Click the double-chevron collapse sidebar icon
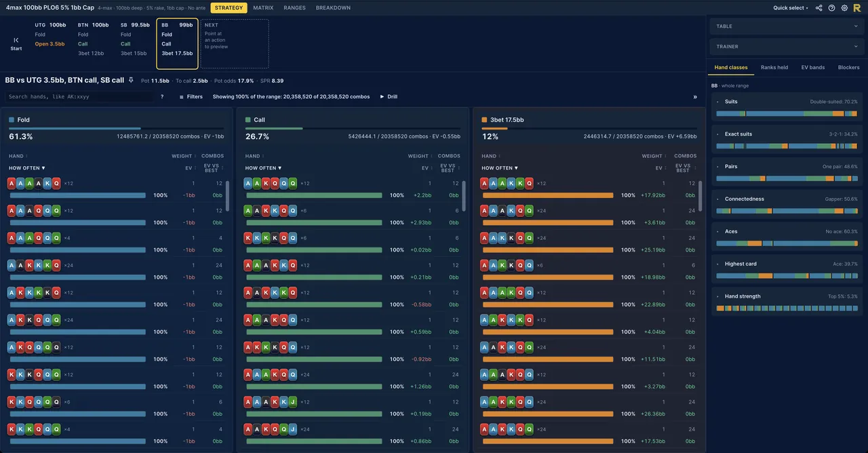The image size is (868, 453). 695,97
